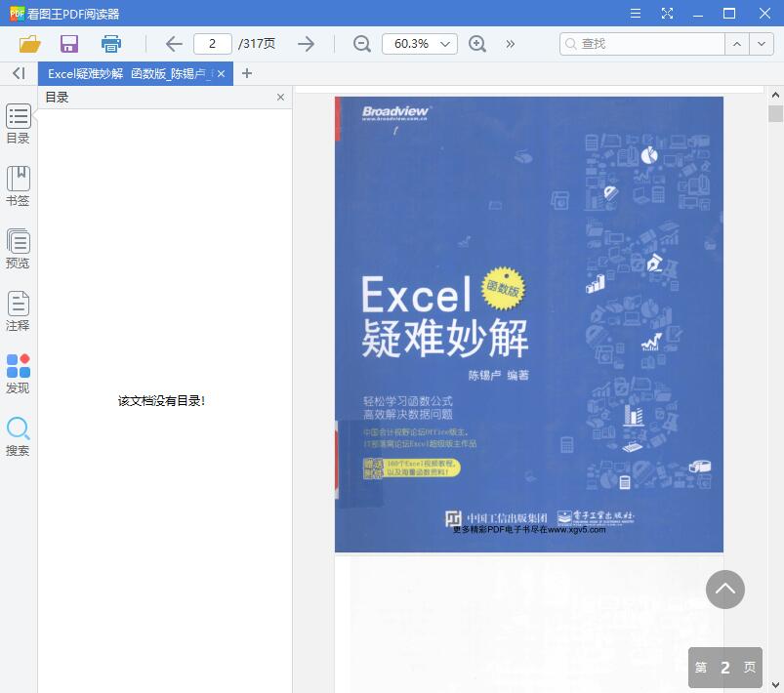
Task: Collapse the sidebar with the chevron icon
Action: coord(17,72)
